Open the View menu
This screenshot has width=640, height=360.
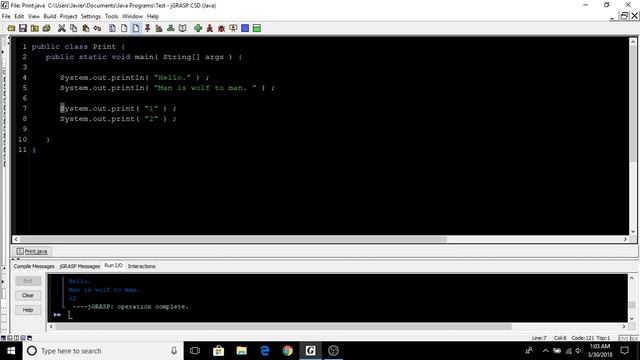coord(34,16)
